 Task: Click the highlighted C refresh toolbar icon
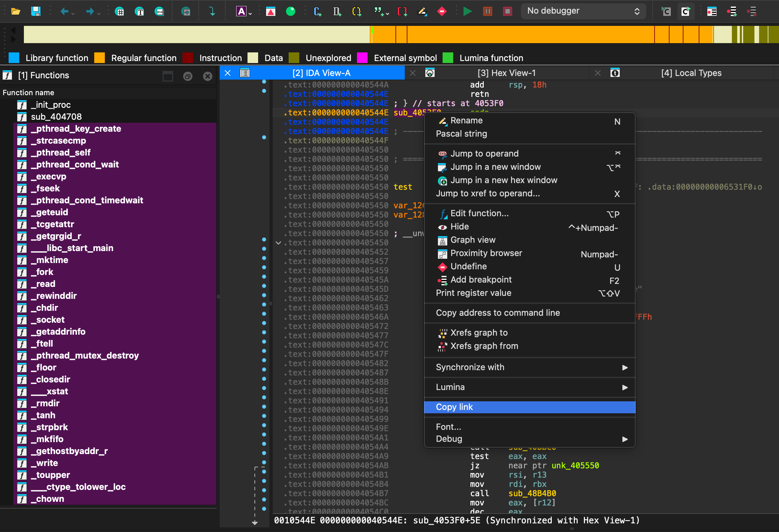click(686, 11)
